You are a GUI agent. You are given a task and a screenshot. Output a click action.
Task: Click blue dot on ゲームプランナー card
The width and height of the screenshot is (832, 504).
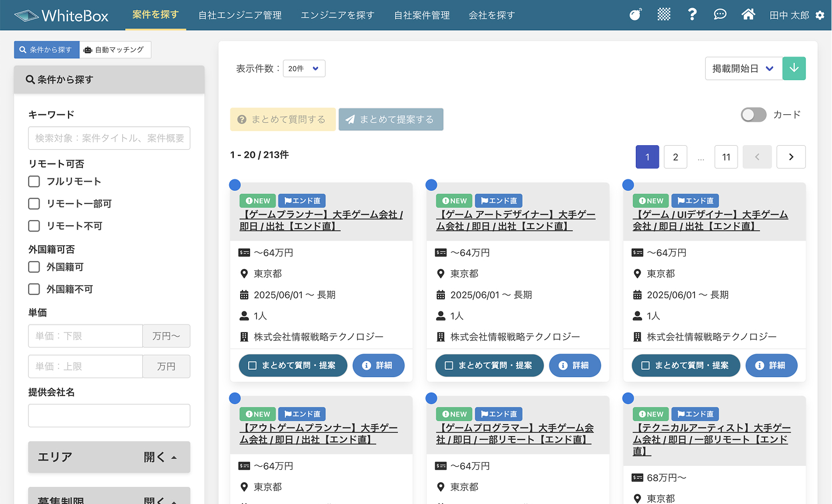tap(235, 185)
